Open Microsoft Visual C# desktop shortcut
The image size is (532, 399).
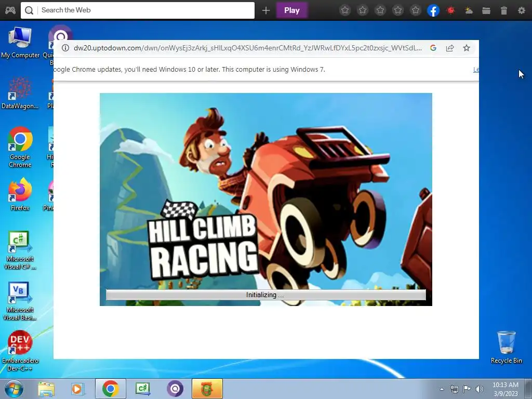point(20,250)
